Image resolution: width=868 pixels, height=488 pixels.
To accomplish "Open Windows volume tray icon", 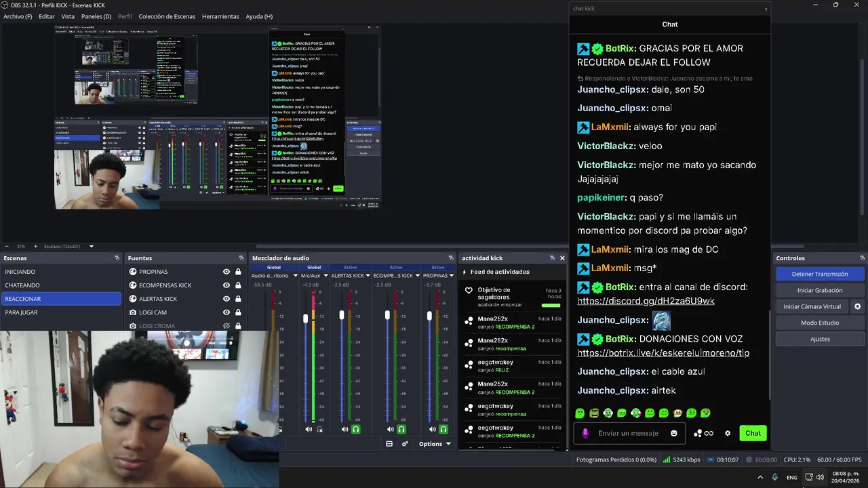I will point(820,477).
